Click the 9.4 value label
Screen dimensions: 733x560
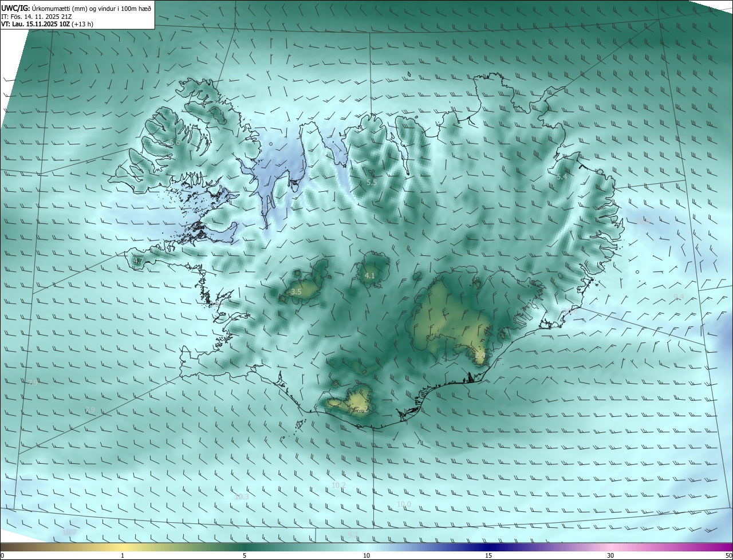pyautogui.click(x=679, y=296)
